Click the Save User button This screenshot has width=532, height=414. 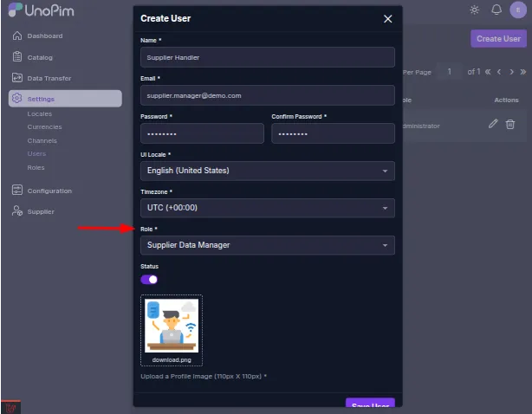[x=370, y=404]
